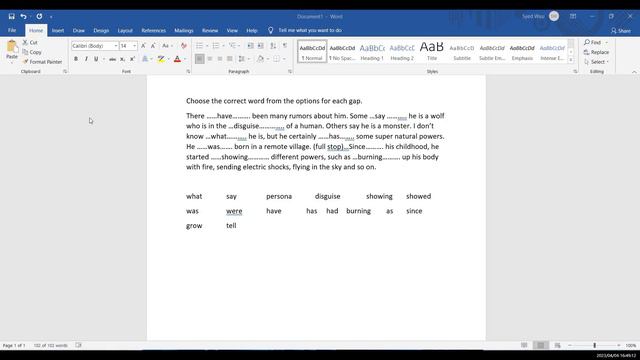
Task: Activate the Format Painter
Action: tap(42, 62)
